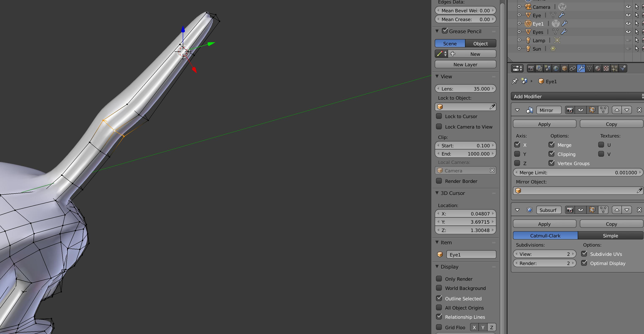The height and width of the screenshot is (334, 644).
Task: Collapse the Display panel
Action: coord(437,266)
